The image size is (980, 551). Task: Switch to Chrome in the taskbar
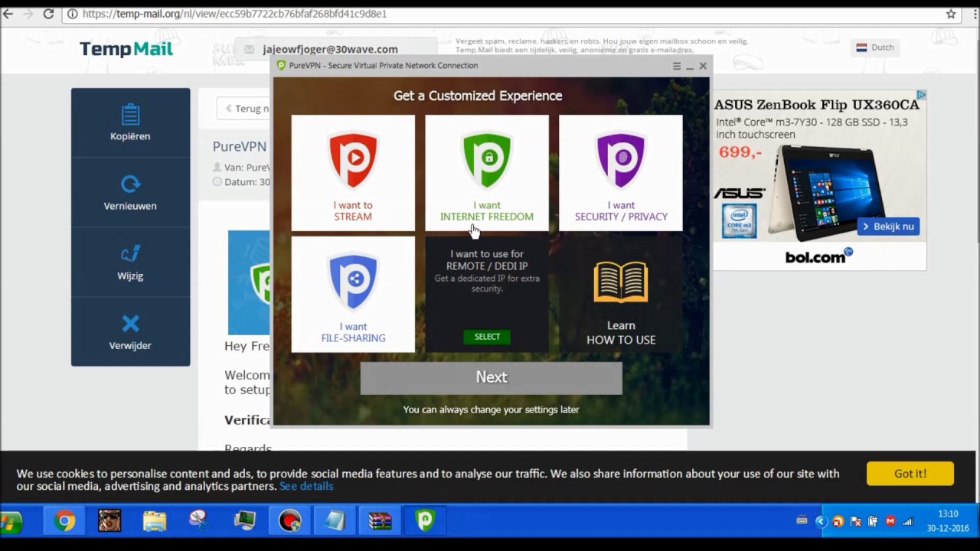(x=64, y=522)
